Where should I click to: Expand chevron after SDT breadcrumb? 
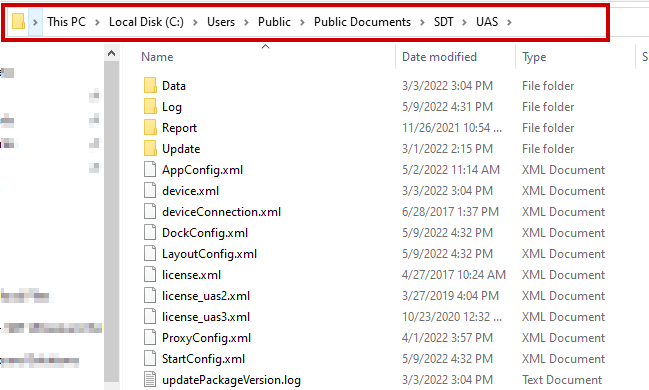[x=465, y=22]
